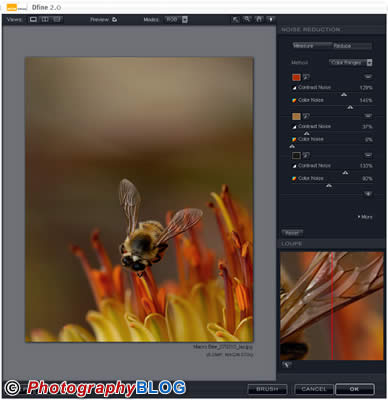Pick the eyedropper beside the tan color swatch
Screen dimensions: 388x400
(x=306, y=116)
